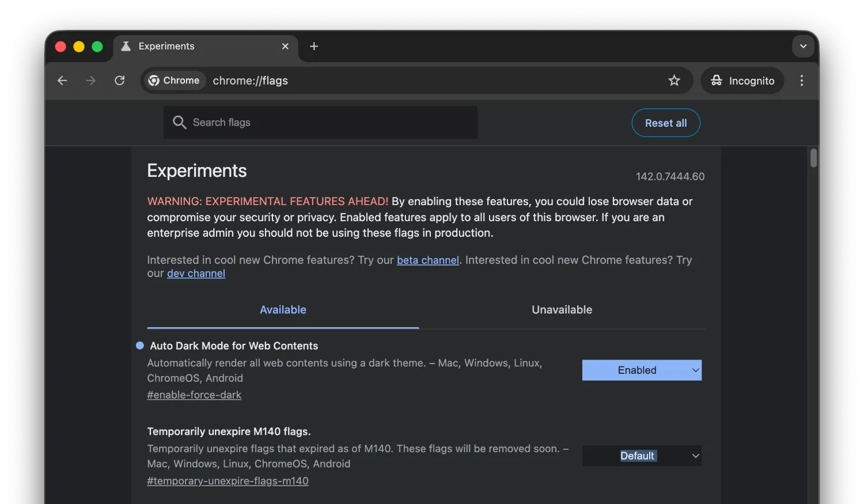Screen dimensions: 864x504
Task: Click the forward navigation arrow
Action: click(x=90, y=81)
